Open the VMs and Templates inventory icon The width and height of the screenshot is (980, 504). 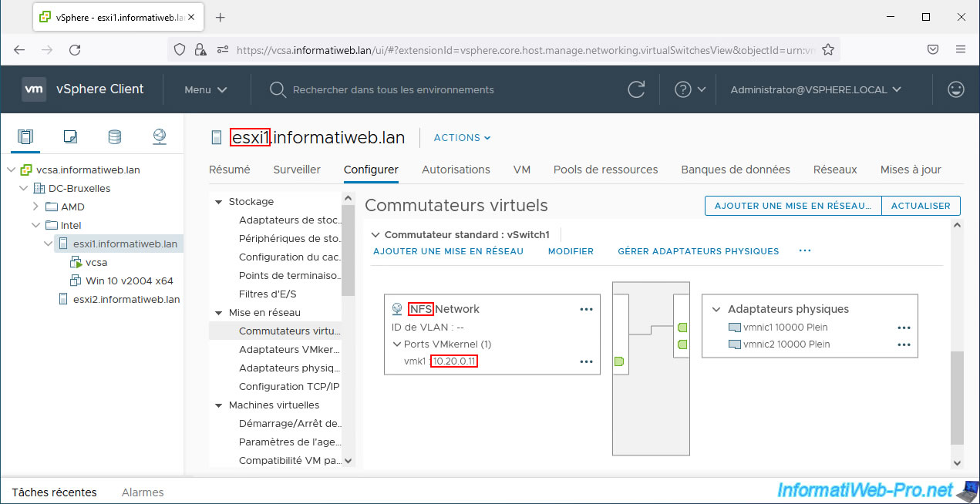click(x=70, y=137)
